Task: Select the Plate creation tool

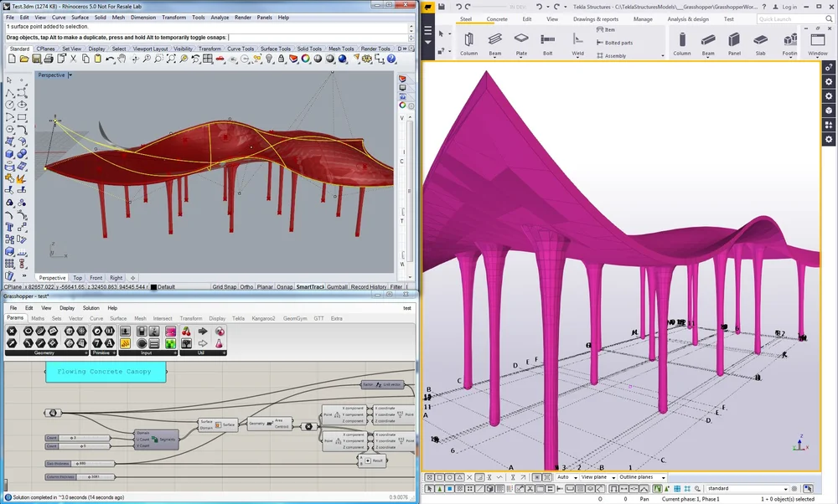Action: pos(522,40)
